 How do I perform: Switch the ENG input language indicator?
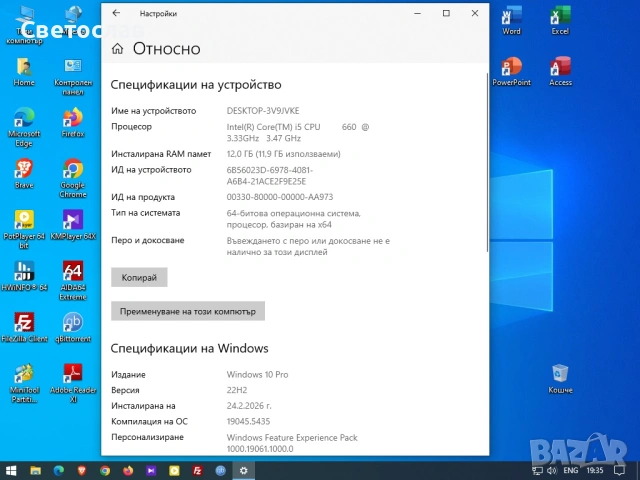coord(571,471)
